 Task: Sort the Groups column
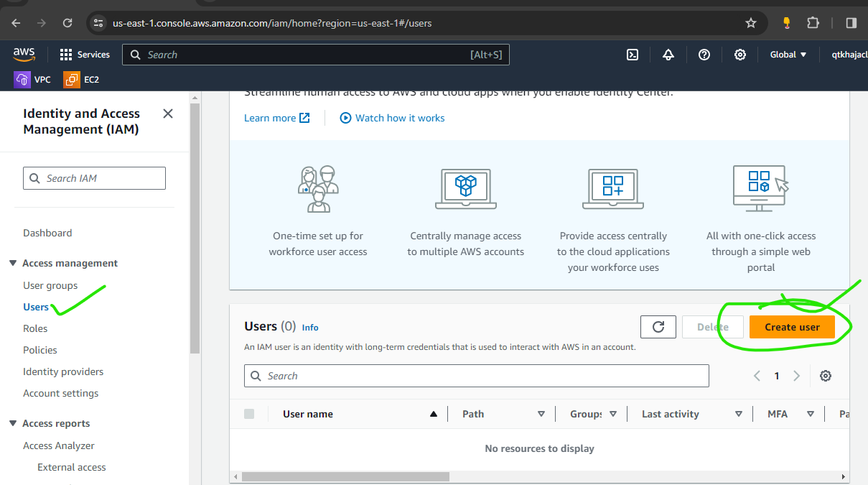click(613, 414)
